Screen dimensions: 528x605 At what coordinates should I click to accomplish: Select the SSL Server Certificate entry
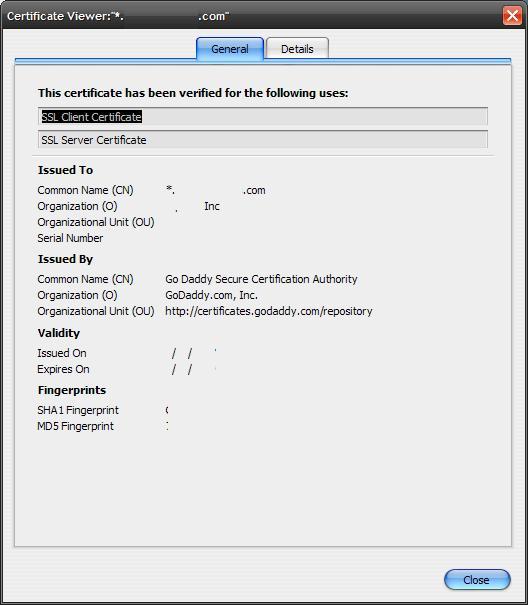tap(262, 140)
